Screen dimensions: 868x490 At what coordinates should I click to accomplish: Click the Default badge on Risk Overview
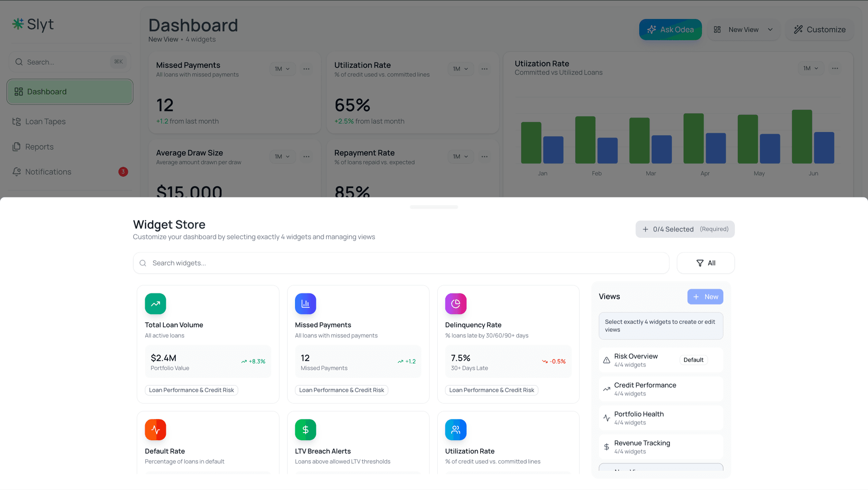coord(693,360)
